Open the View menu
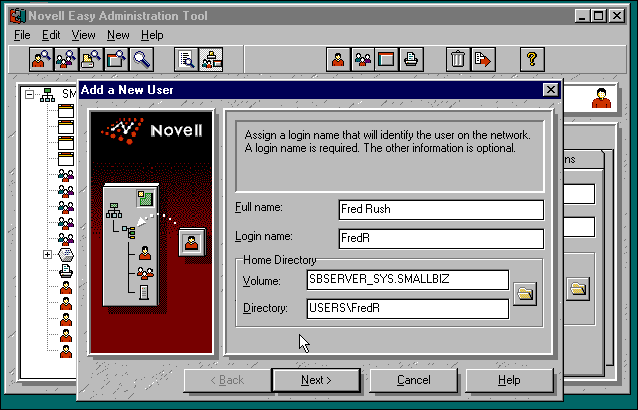Image resolution: width=638 pixels, height=410 pixels. click(83, 35)
